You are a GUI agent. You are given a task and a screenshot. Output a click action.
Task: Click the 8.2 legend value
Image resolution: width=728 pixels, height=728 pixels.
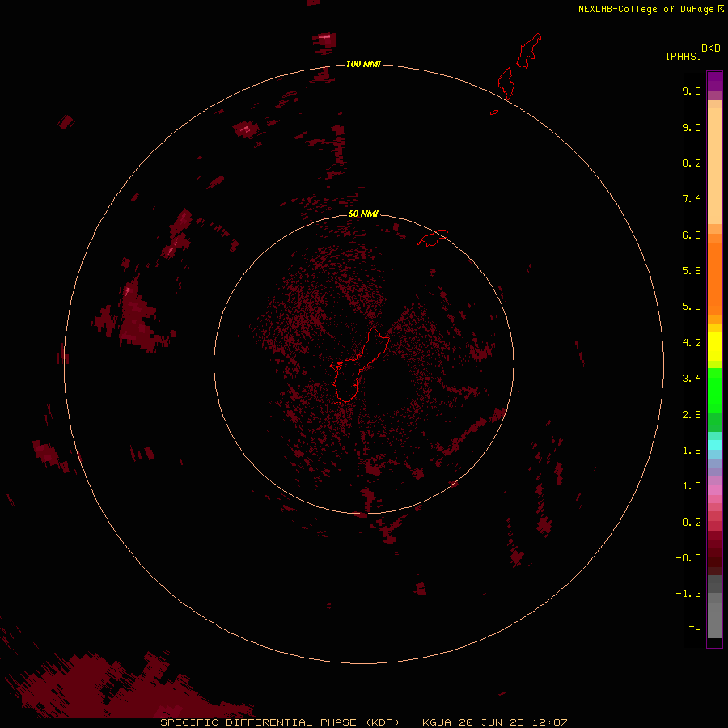pyautogui.click(x=692, y=163)
